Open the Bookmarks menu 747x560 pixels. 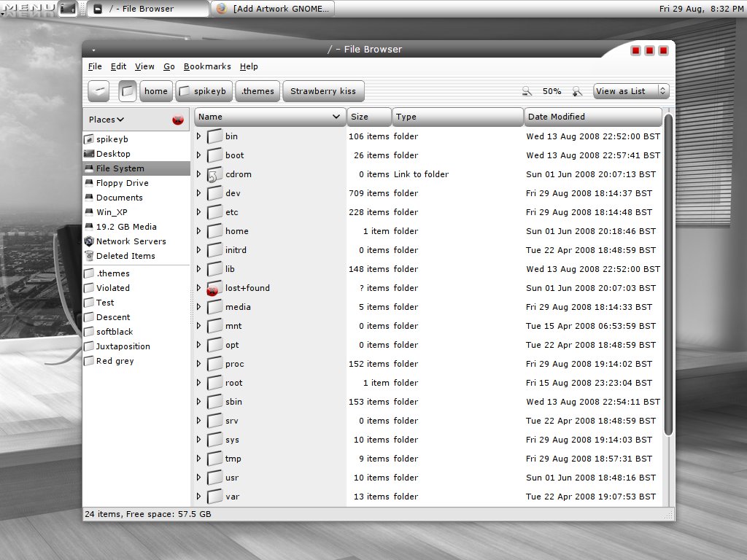207,66
